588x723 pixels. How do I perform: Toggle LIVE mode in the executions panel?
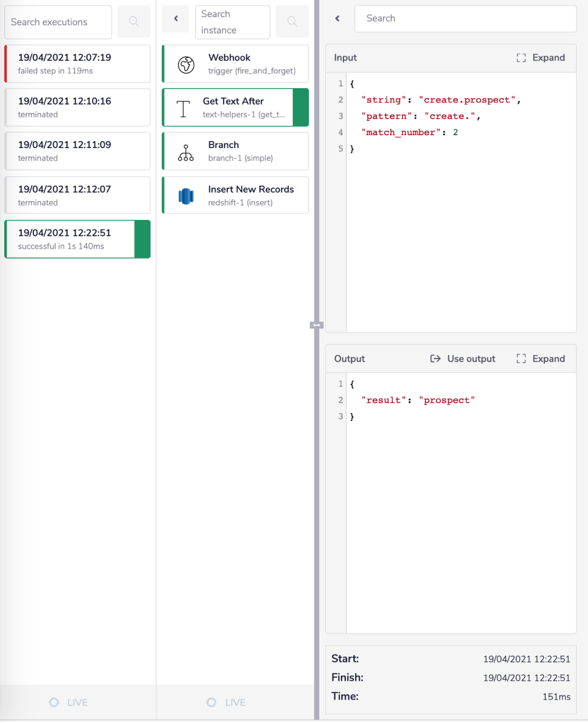click(68, 702)
